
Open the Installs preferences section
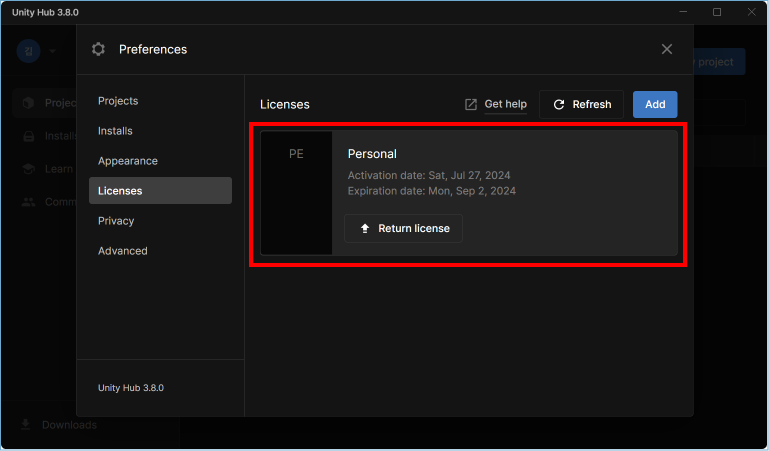160,131
